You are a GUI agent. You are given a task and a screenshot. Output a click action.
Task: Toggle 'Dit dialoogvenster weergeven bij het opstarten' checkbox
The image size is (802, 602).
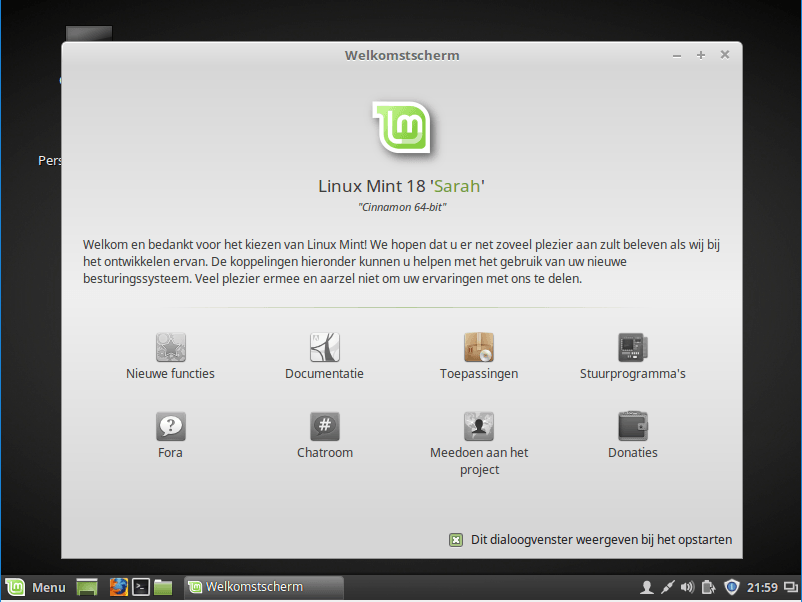tap(456, 540)
